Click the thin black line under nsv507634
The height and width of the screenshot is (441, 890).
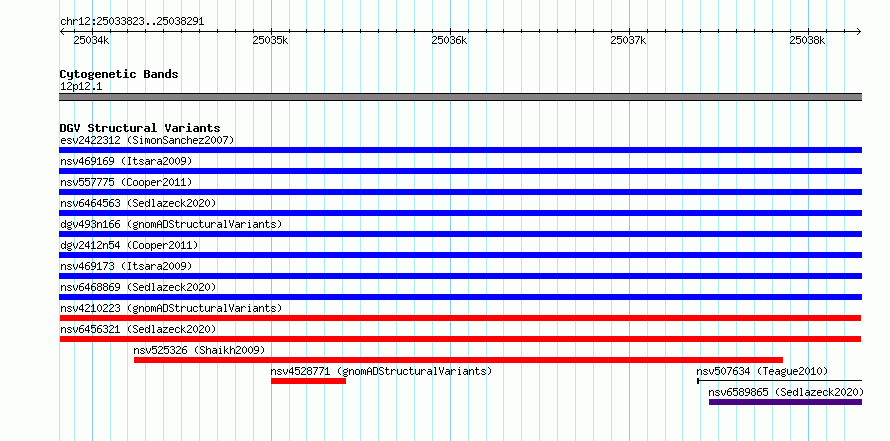[x=779, y=381]
